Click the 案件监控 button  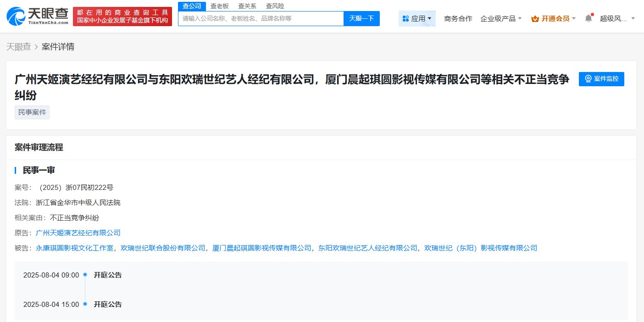(x=601, y=79)
